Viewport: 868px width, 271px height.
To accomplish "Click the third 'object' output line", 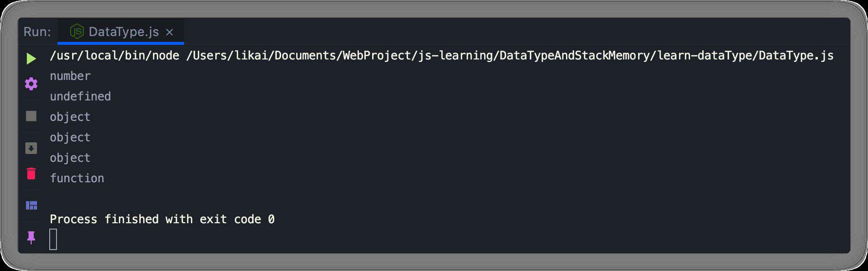I will (x=70, y=158).
